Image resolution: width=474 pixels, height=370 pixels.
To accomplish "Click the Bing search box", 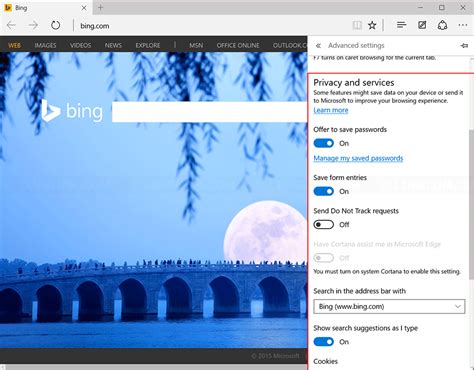I will (x=209, y=112).
